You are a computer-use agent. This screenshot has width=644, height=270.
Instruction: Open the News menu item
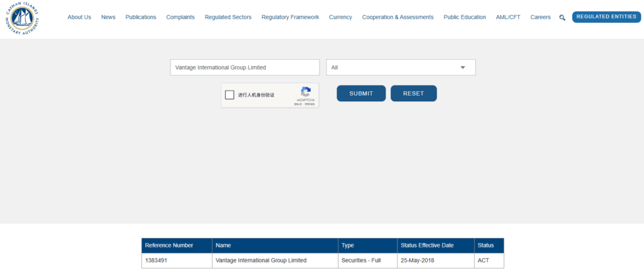[x=108, y=17]
